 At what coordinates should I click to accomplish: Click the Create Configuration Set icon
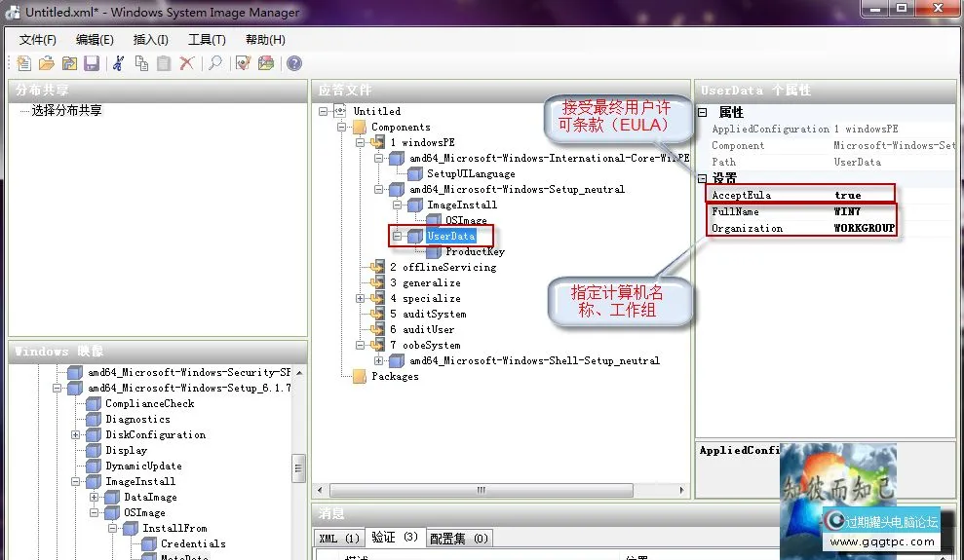pos(265,62)
